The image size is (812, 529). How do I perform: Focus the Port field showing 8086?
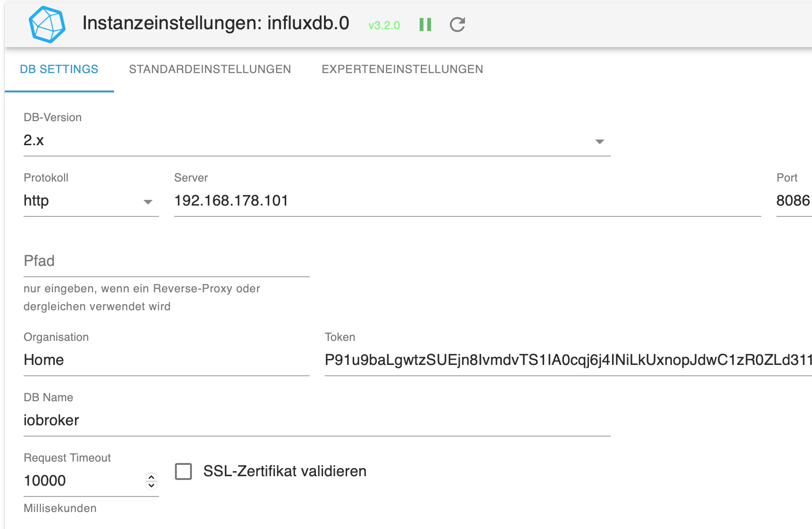pos(794,201)
